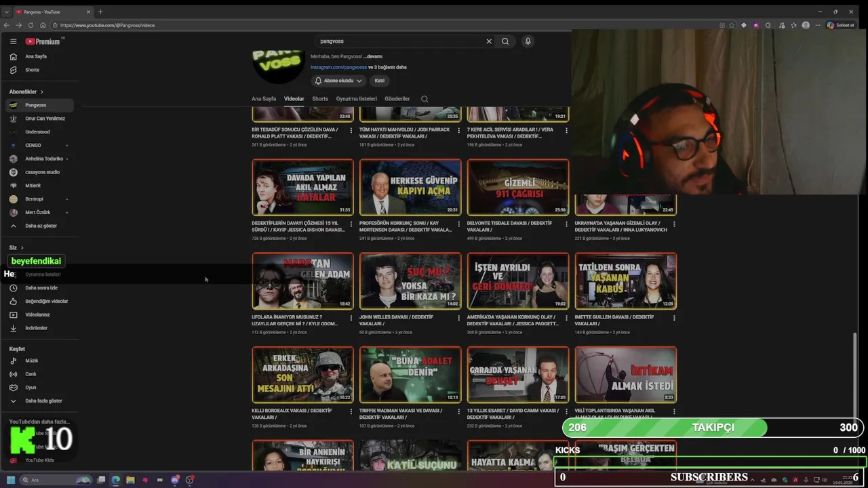This screenshot has width=868, height=488.
Task: Open Anhelina Todoriko subscription
Action: [39, 159]
